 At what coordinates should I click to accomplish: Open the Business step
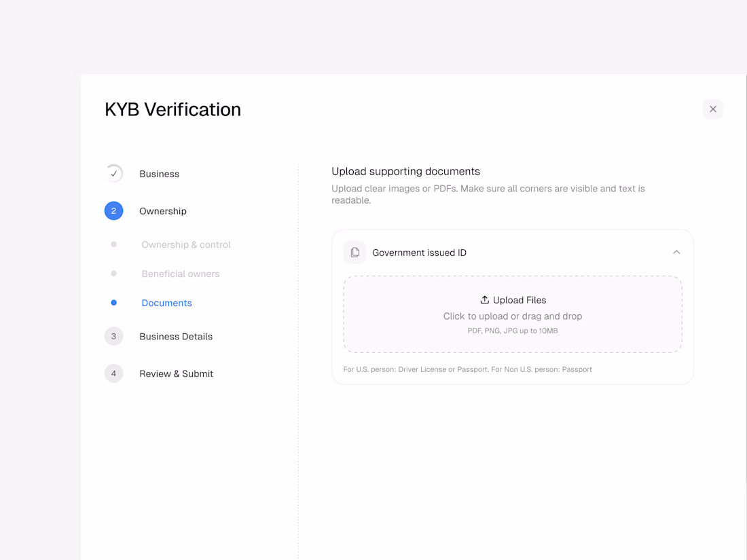tap(160, 174)
